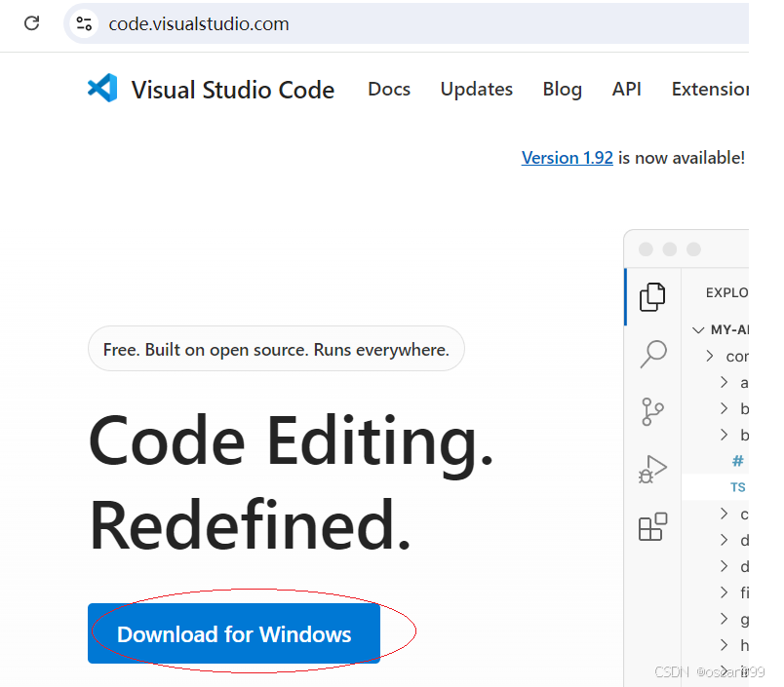Open site information icon in address bar

(x=84, y=23)
